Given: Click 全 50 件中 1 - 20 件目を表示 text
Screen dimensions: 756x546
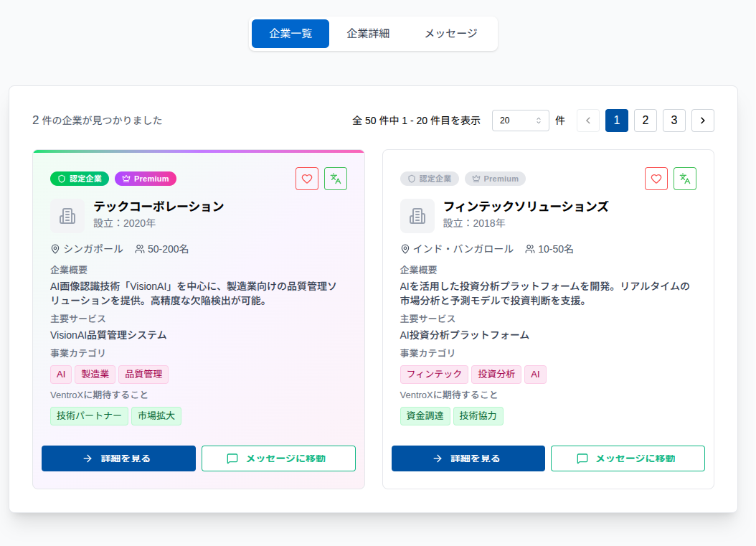Looking at the screenshot, I should [417, 121].
